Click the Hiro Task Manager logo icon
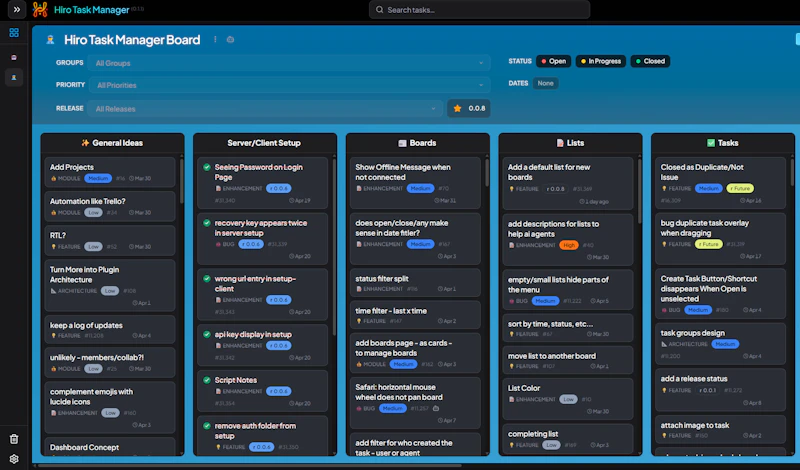Image resolution: width=800 pixels, height=470 pixels. 40,9
